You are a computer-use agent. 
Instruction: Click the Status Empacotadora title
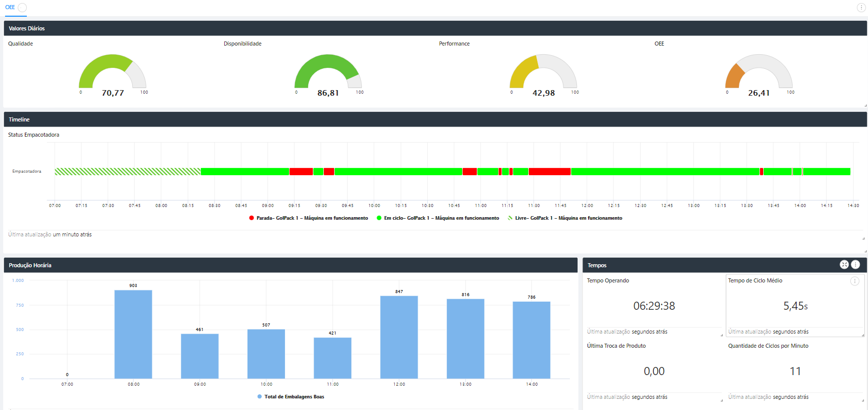(33, 135)
